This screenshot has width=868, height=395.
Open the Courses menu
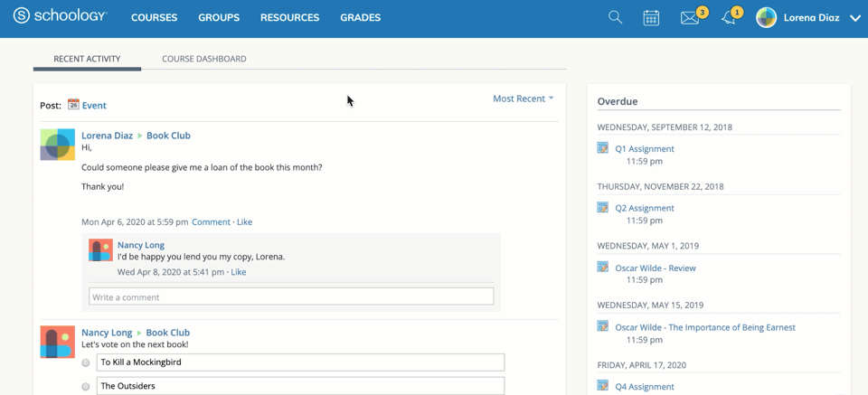point(154,17)
